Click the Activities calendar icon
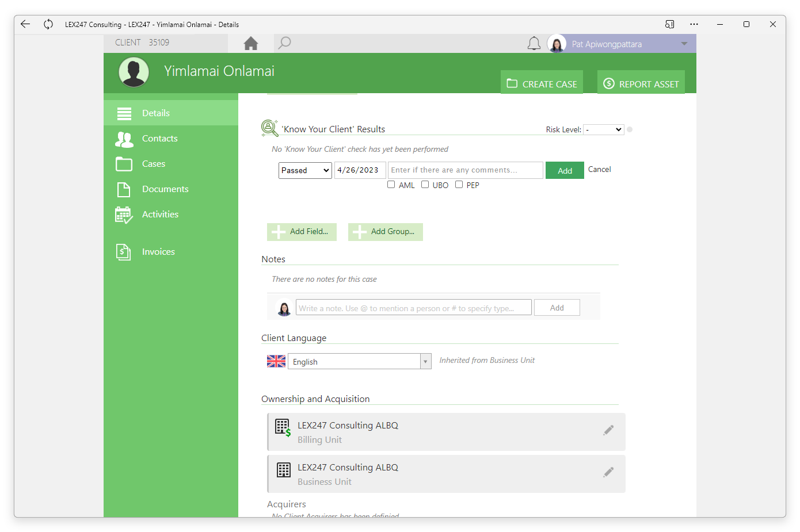Image resolution: width=800 pixels, height=532 pixels. 124,215
